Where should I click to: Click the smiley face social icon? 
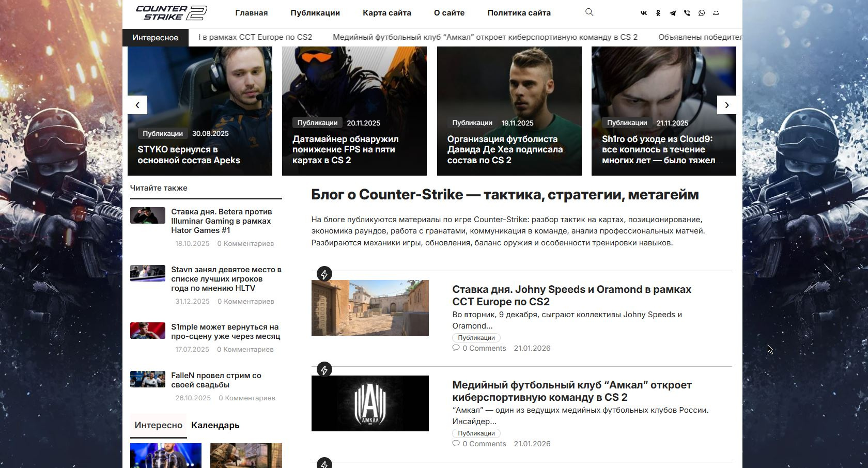coord(716,13)
